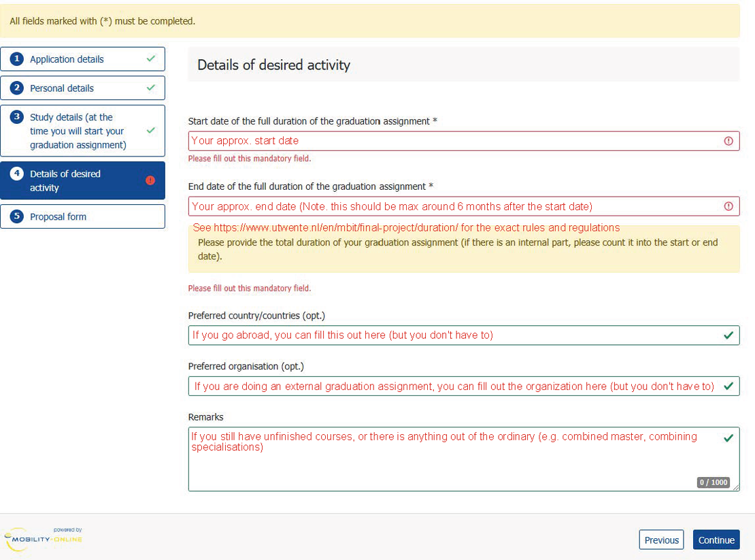Focus the Preferred organisation field
Viewport: 755px width, 560px height.
[464, 386]
